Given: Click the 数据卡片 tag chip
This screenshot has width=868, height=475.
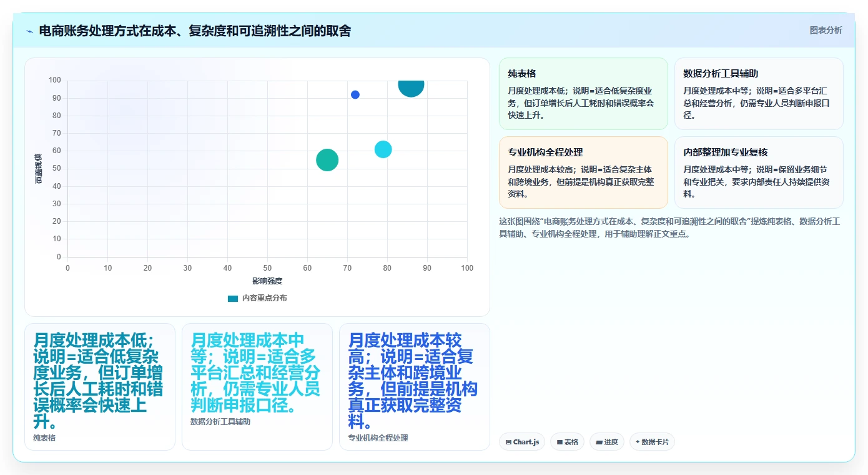Looking at the screenshot, I should tap(652, 442).
